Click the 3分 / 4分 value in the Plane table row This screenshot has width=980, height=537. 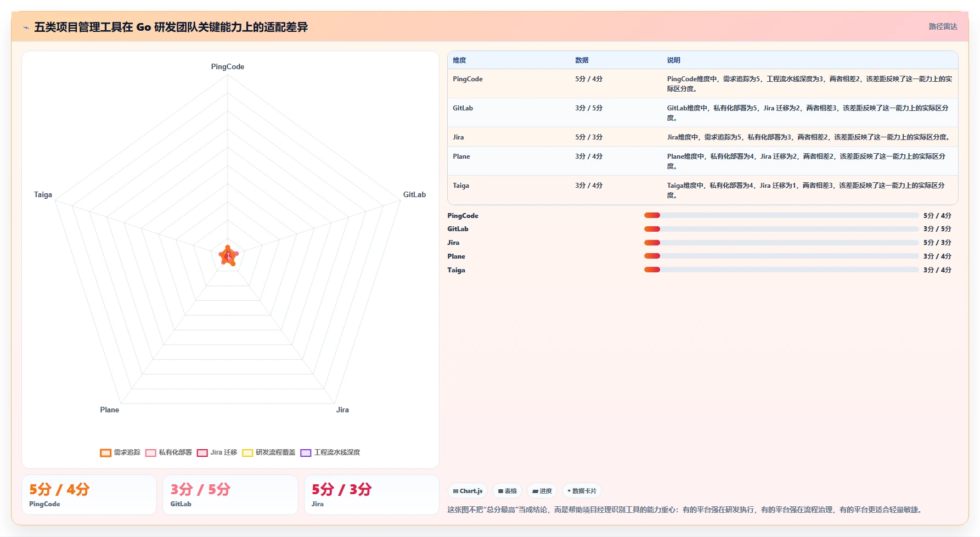pyautogui.click(x=589, y=156)
